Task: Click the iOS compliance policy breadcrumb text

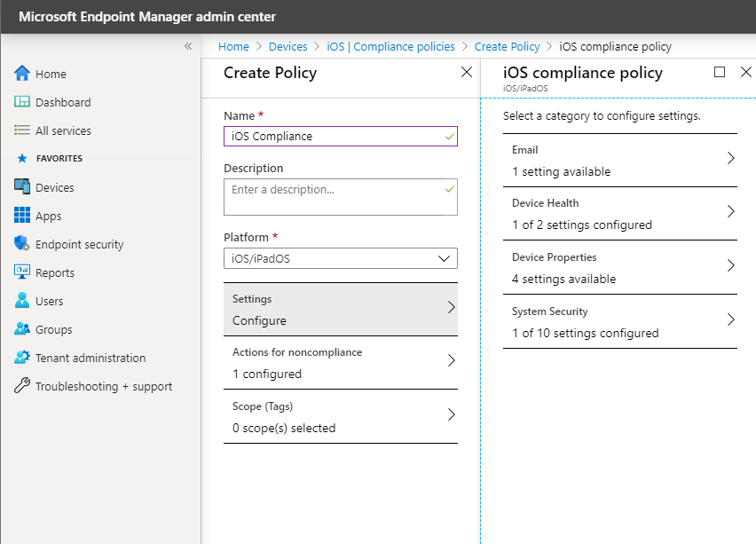Action: (x=615, y=47)
